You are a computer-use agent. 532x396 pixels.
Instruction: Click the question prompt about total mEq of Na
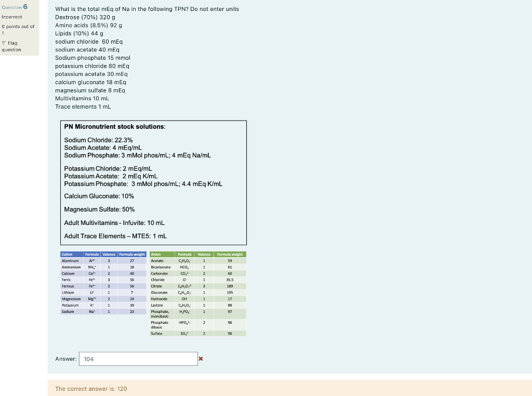pyautogui.click(x=147, y=9)
